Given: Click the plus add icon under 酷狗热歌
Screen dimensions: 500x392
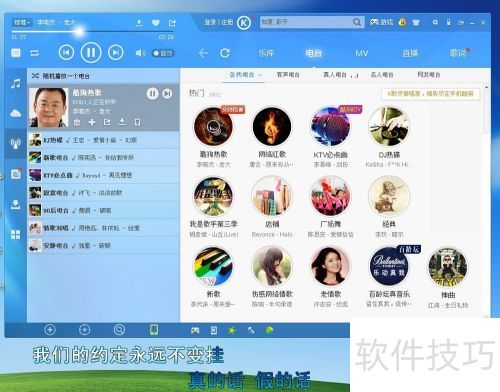Looking at the screenshot, I should (x=92, y=122).
